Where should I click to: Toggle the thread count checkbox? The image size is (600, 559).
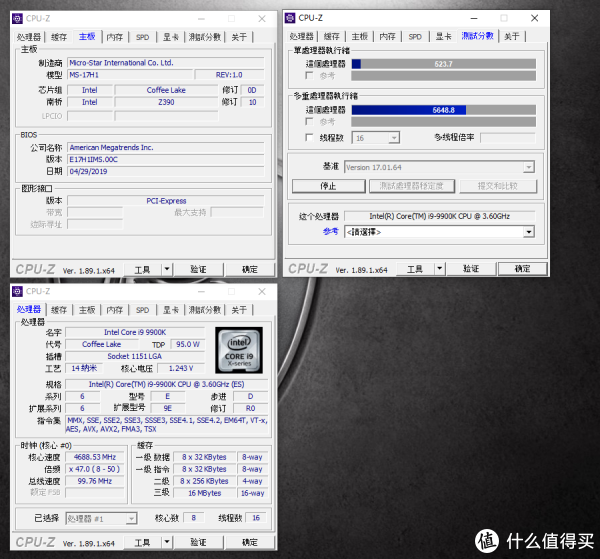click(309, 137)
